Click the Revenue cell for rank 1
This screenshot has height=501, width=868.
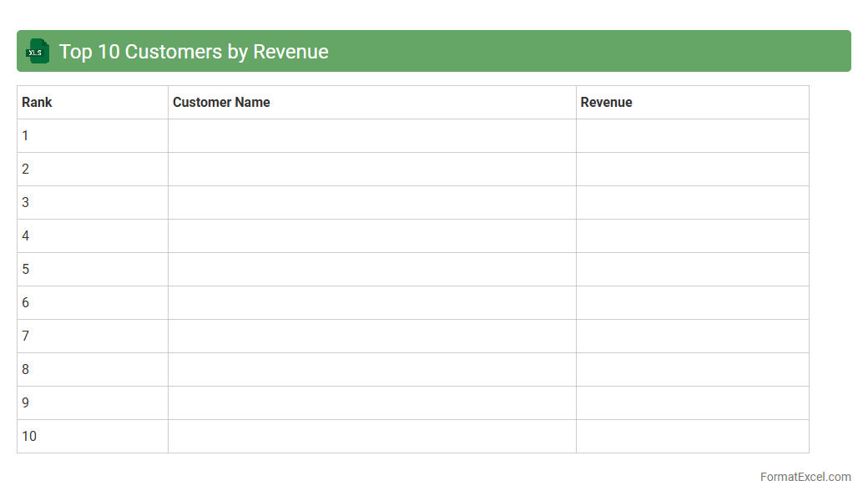click(692, 135)
